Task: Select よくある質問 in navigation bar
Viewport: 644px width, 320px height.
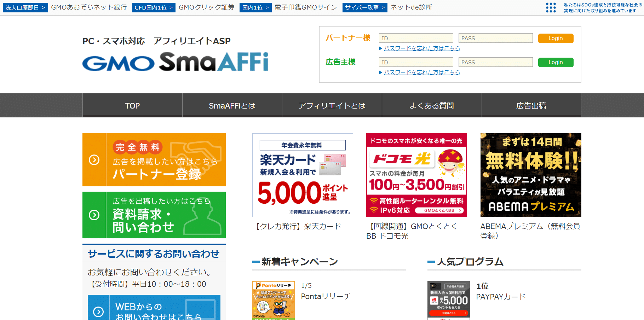Action: click(432, 105)
